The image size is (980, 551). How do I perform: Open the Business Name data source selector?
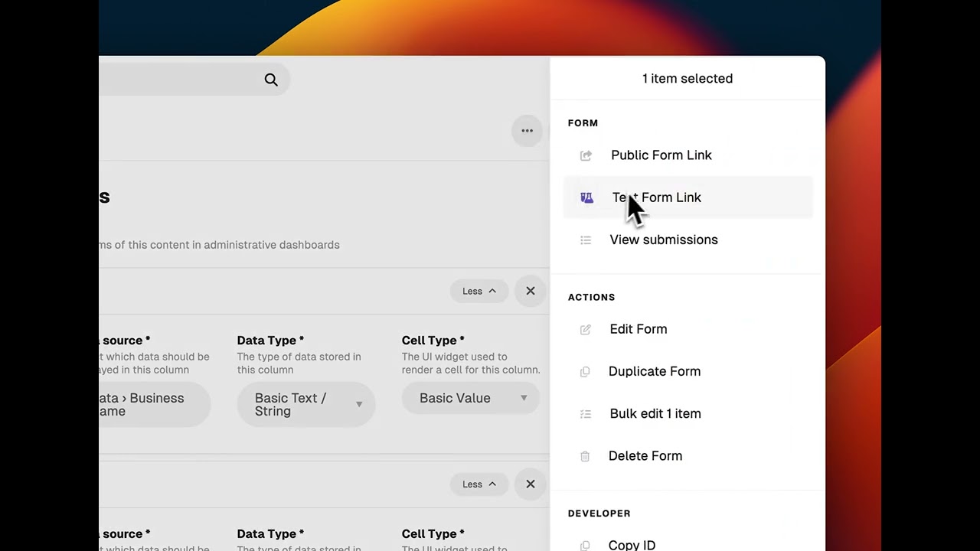(x=155, y=404)
